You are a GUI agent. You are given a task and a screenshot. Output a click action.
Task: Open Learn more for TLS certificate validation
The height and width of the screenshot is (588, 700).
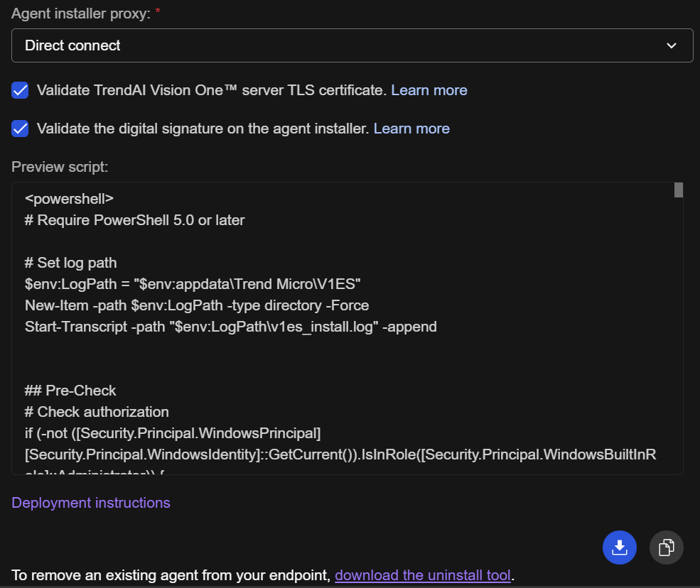tap(429, 90)
